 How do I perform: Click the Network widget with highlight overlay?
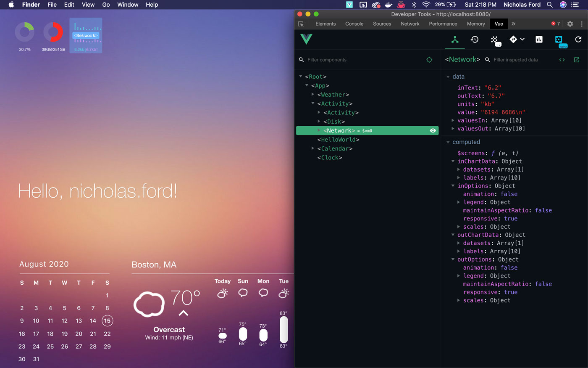(86, 36)
